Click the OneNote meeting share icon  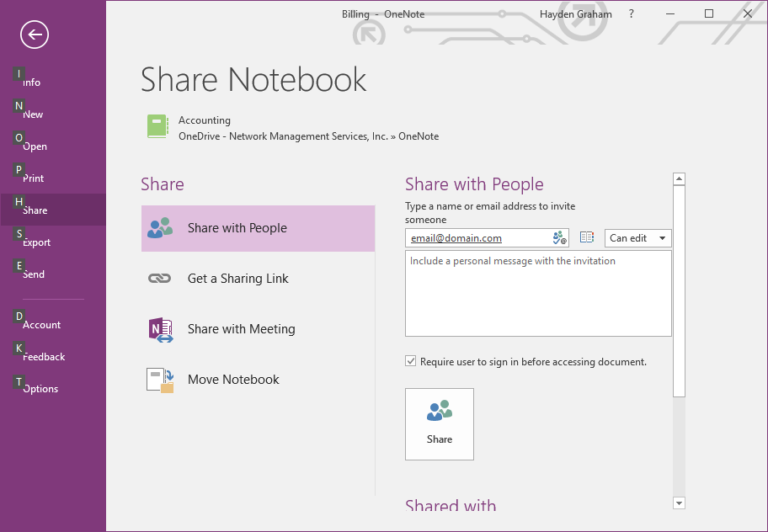[161, 329]
